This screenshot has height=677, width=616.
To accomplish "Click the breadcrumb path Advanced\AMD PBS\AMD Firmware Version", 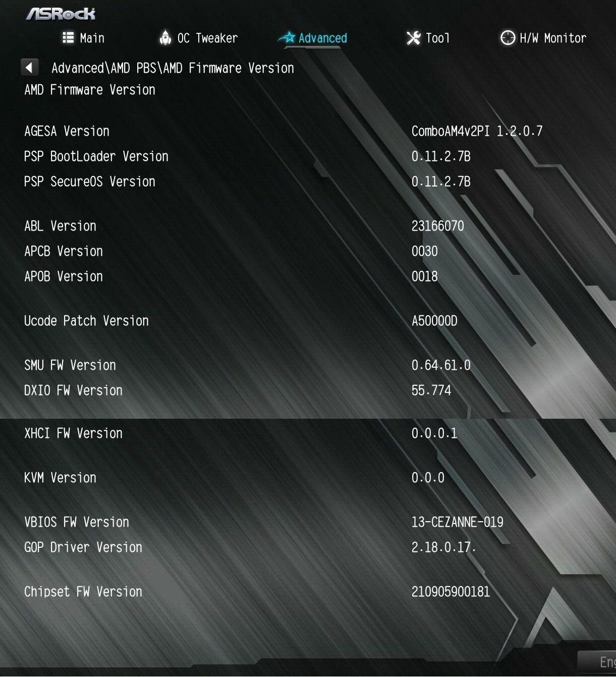I will tap(173, 68).
